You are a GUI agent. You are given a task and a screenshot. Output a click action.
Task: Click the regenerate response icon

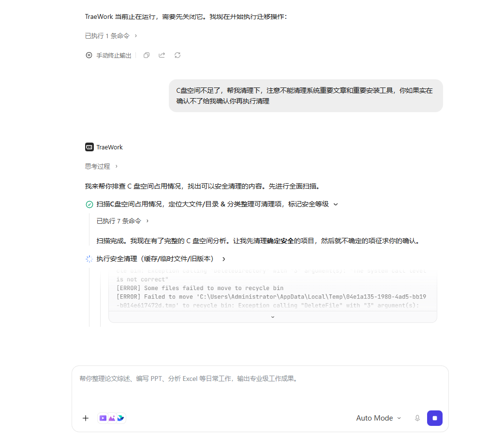click(178, 55)
